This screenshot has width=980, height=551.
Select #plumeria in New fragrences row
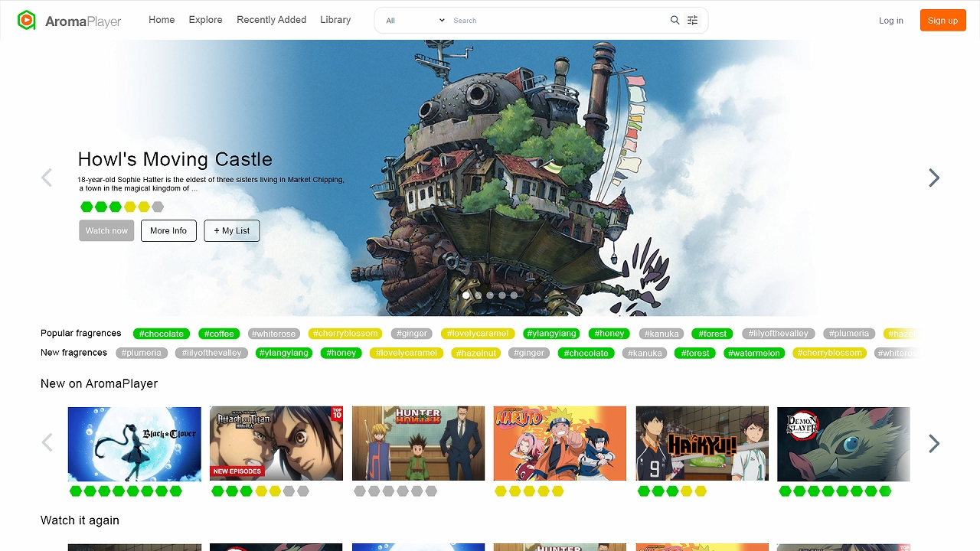tap(142, 353)
